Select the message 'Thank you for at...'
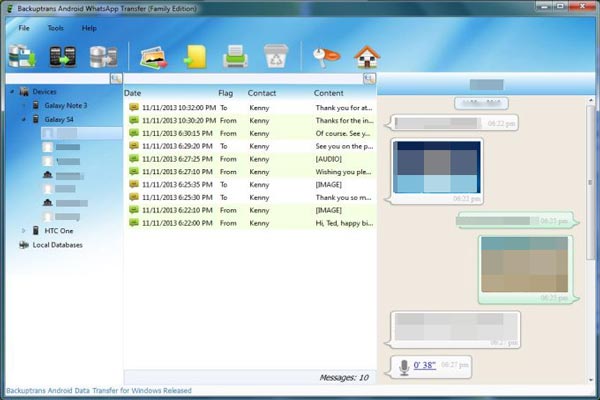 click(250, 108)
